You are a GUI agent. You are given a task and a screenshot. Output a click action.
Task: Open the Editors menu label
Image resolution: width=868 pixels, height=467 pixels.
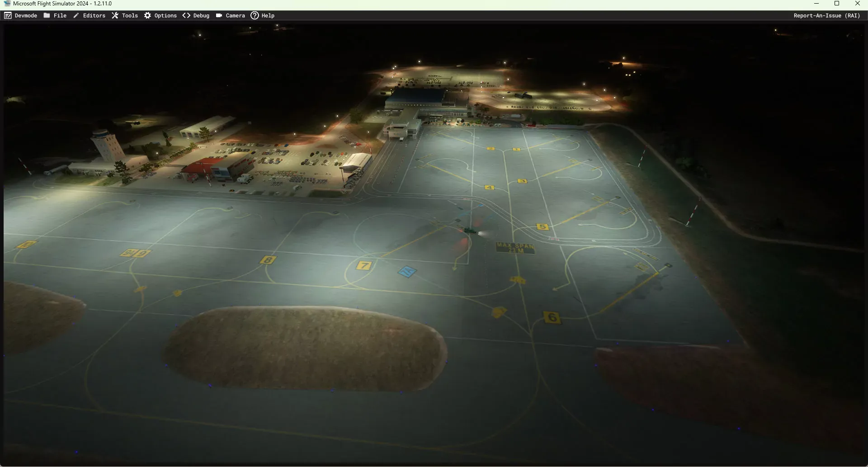[94, 15]
